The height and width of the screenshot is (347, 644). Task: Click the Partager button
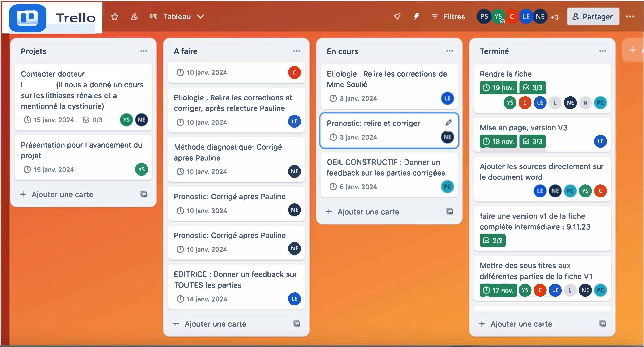point(593,17)
